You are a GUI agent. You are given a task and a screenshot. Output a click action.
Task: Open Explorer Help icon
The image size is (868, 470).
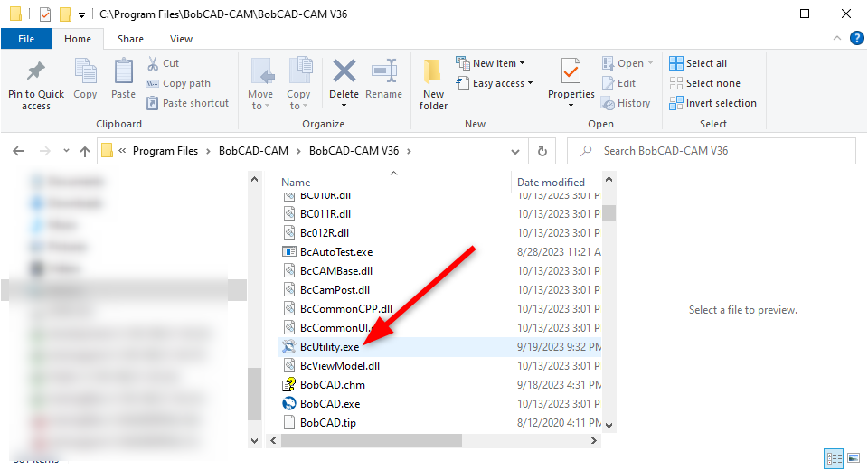coord(857,38)
